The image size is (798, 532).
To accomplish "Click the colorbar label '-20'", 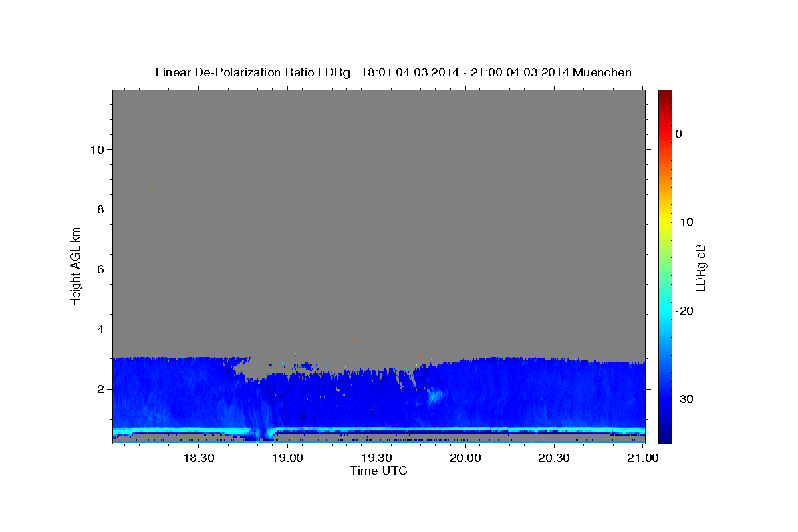I will pyautogui.click(x=684, y=311).
